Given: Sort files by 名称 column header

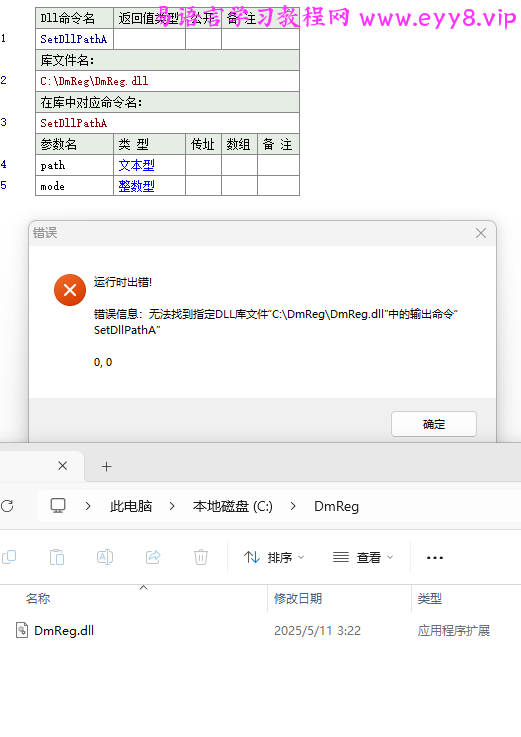Looking at the screenshot, I should [x=38, y=598].
